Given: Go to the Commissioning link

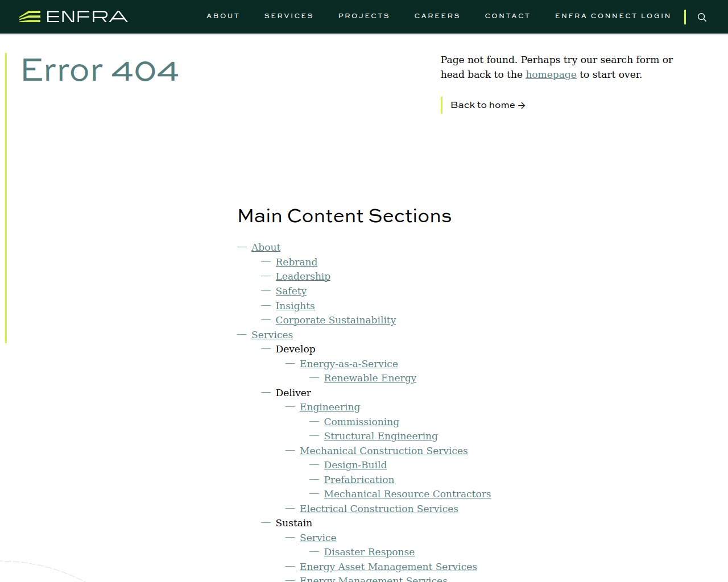Looking at the screenshot, I should click(x=362, y=422).
